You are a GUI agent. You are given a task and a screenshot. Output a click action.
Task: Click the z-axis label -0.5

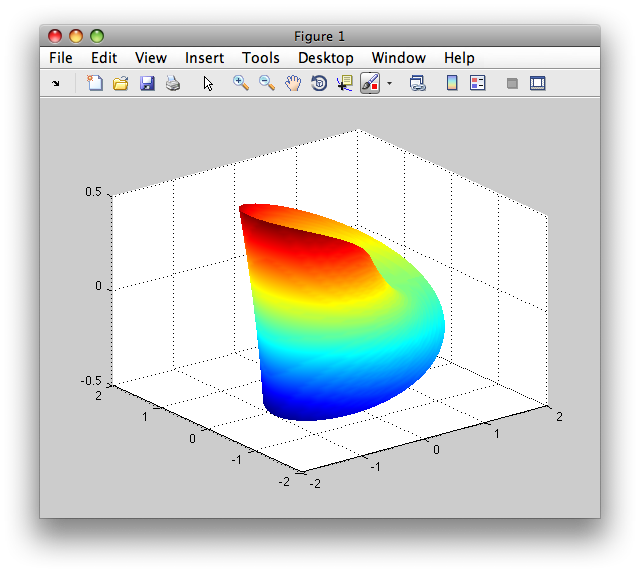[91, 381]
